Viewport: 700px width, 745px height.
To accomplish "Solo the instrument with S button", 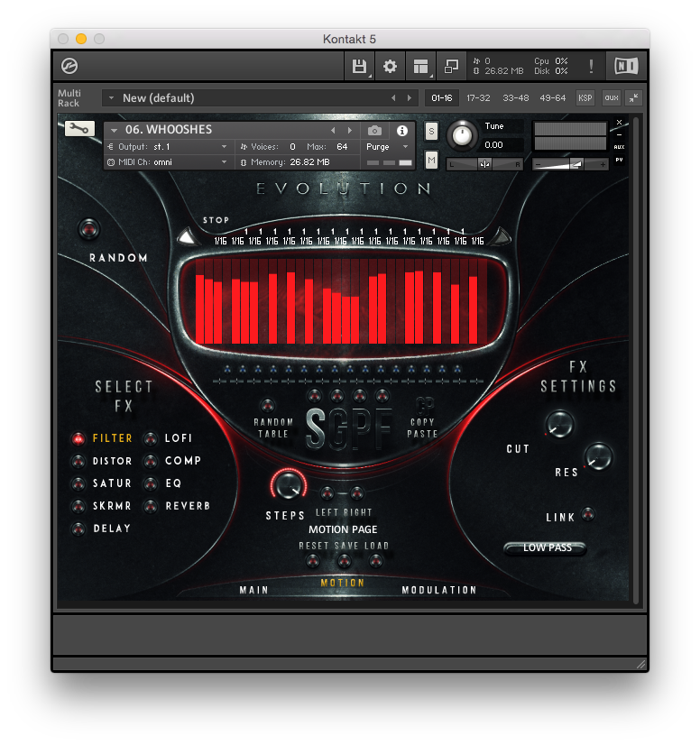I will [431, 132].
